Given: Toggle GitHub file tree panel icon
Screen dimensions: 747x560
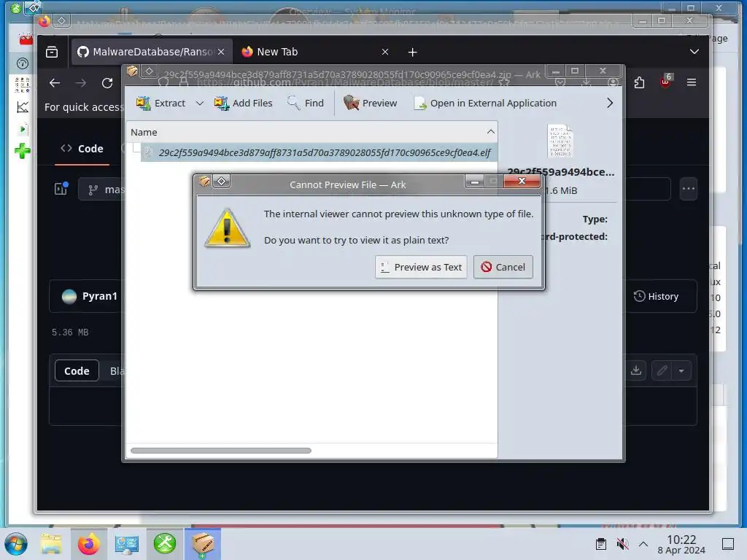Looking at the screenshot, I should (x=61, y=189).
